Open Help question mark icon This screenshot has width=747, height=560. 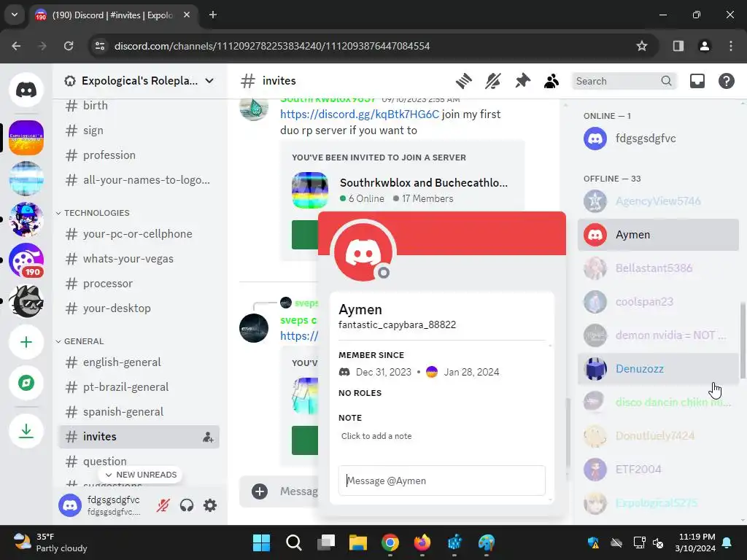726,81
